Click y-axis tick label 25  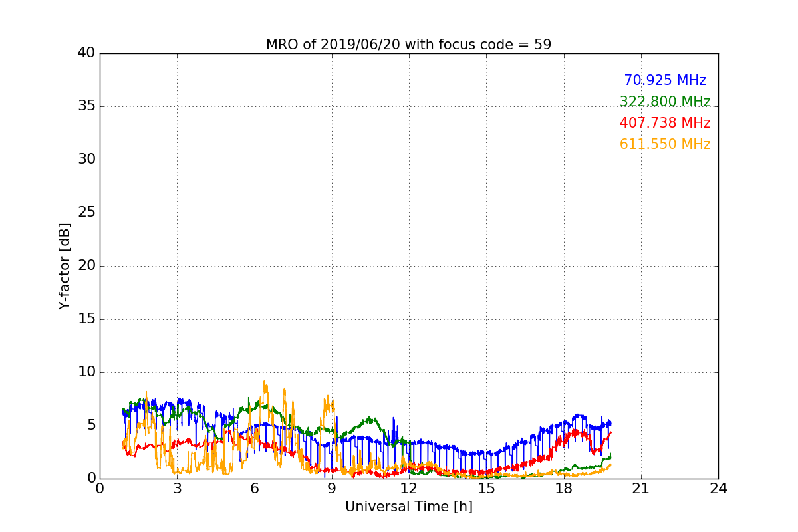86,213
